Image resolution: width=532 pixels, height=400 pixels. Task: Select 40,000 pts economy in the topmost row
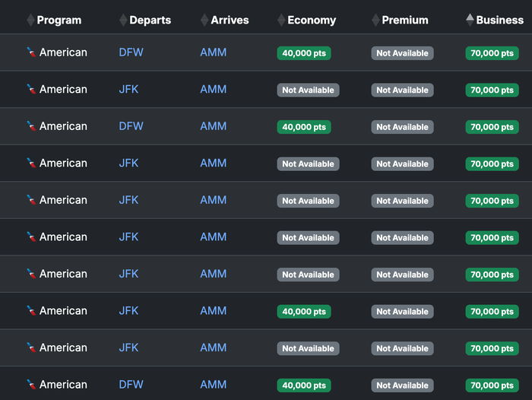[x=304, y=53]
